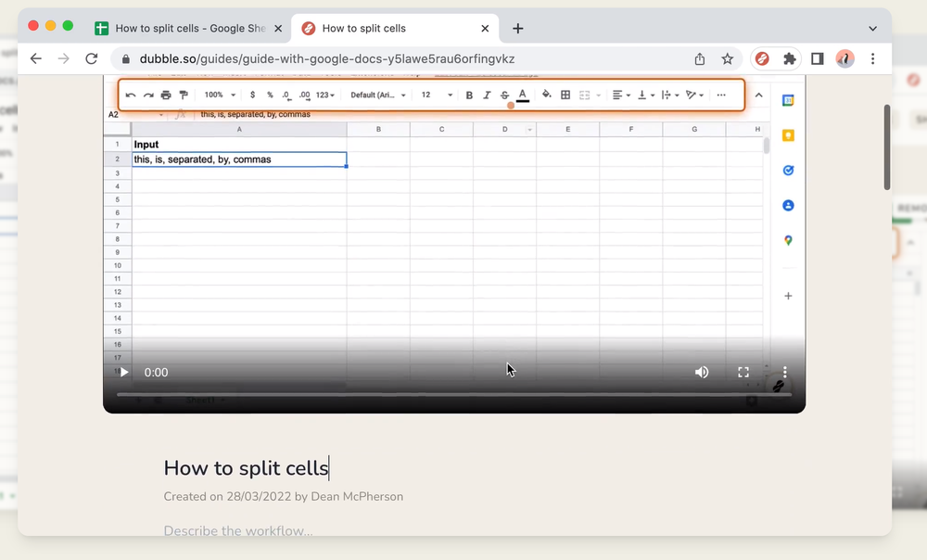Select the Input cell A1
Viewport: 927px width, 560px height.
coord(239,145)
